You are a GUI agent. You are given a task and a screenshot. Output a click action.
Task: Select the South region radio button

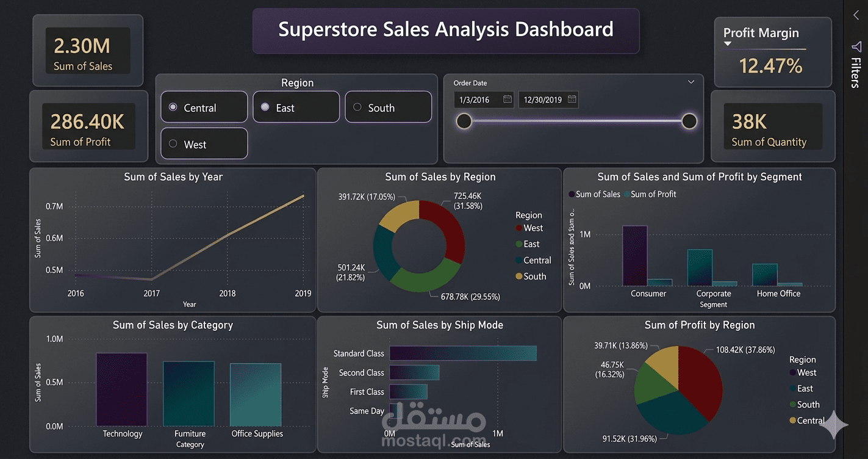(x=357, y=107)
